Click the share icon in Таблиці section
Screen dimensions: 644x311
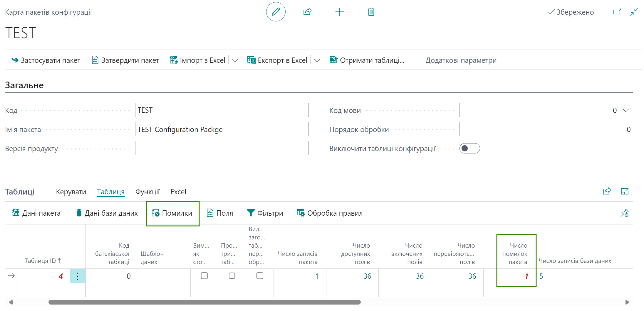[x=607, y=191]
